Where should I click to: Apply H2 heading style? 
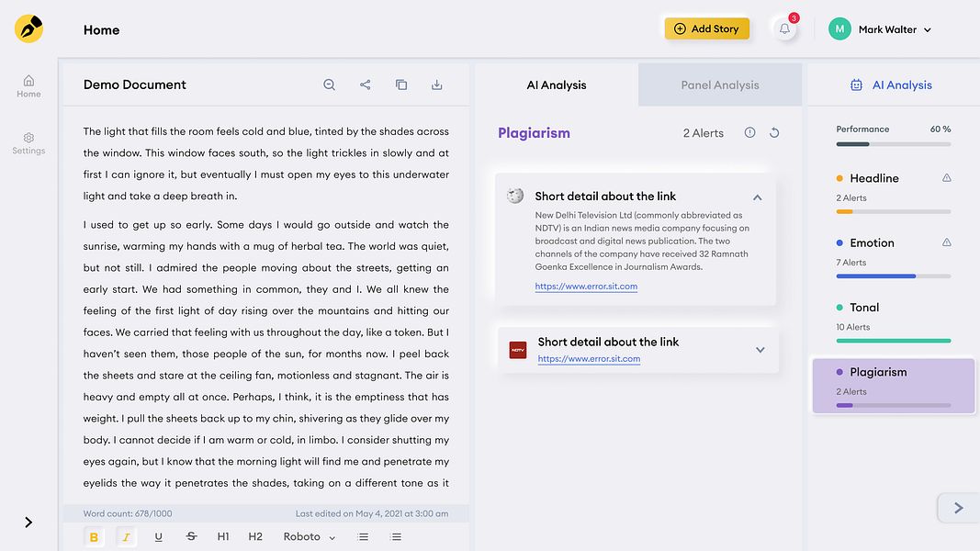tap(255, 536)
